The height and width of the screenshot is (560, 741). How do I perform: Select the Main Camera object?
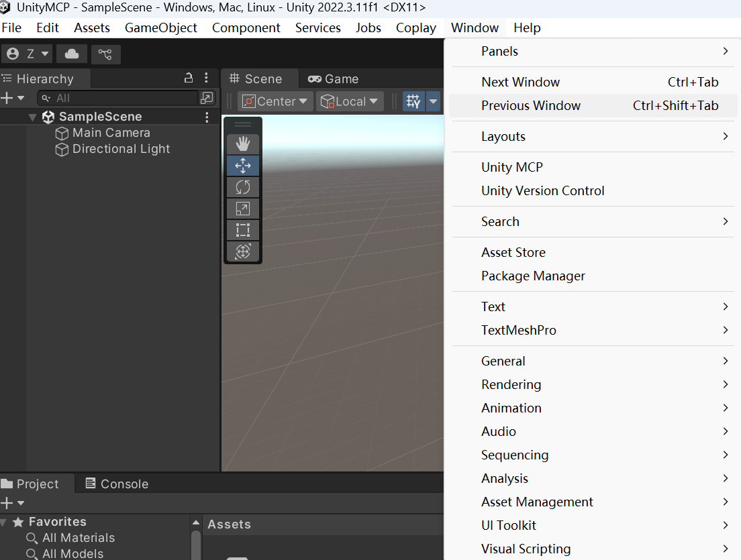111,133
